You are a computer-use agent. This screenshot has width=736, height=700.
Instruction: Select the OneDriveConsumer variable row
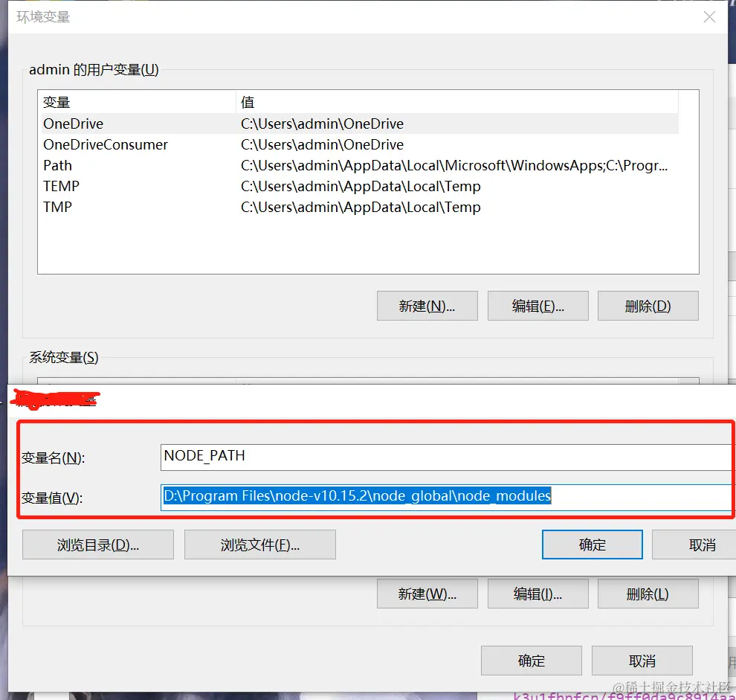360,145
